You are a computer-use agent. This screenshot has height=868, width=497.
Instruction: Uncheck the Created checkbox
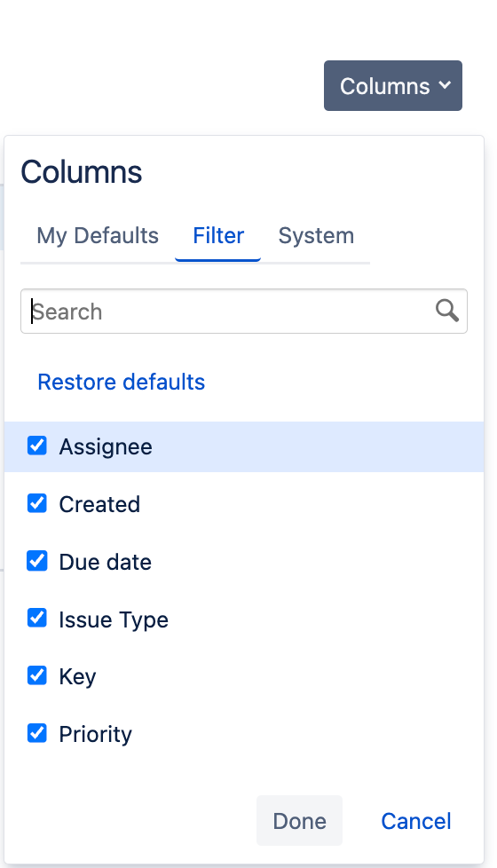click(x=37, y=503)
